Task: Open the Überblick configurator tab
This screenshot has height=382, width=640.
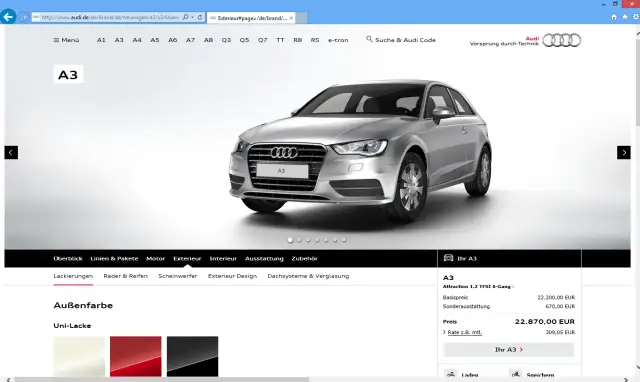Action: [x=68, y=258]
